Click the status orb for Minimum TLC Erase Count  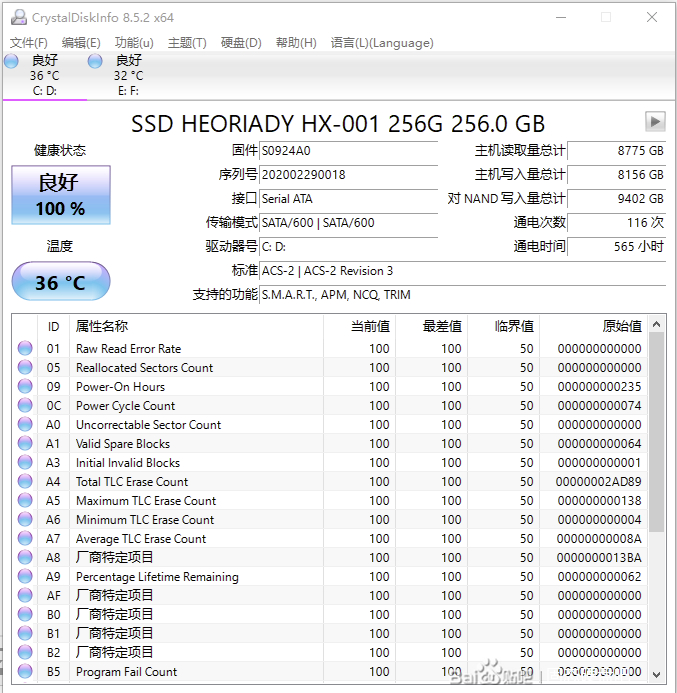coord(25,519)
